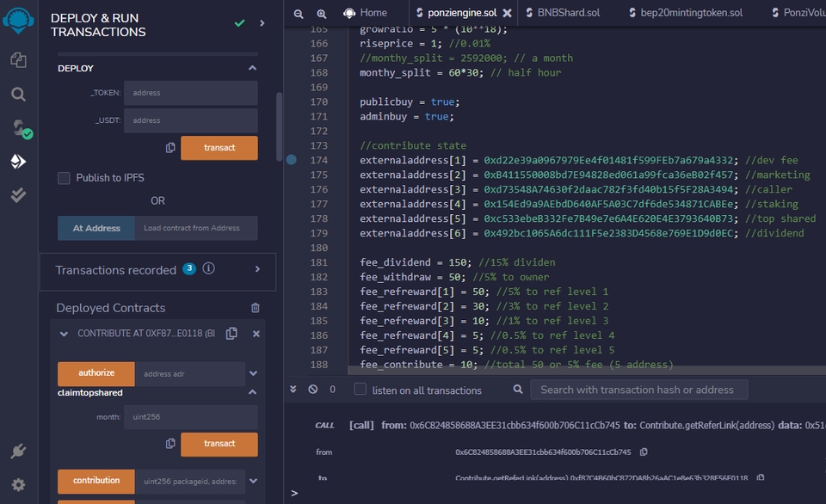
Task: Click the info icon beside Transactions recorded
Action: (x=208, y=268)
